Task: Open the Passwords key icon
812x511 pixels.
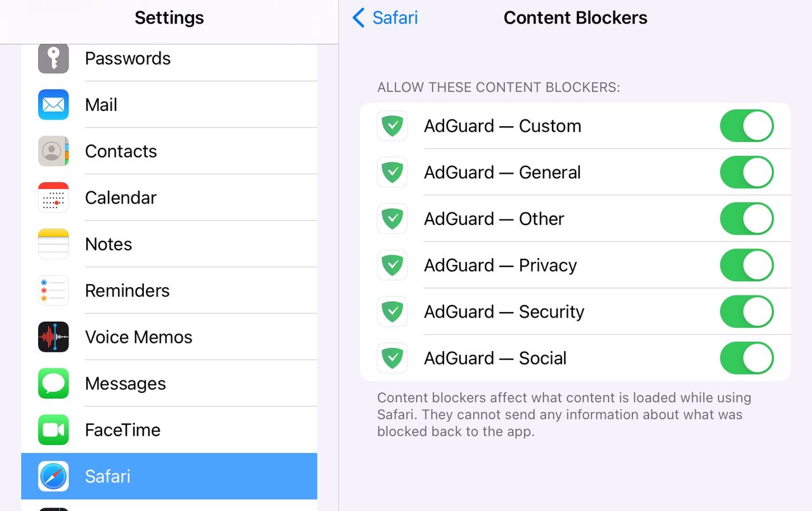Action: point(53,58)
